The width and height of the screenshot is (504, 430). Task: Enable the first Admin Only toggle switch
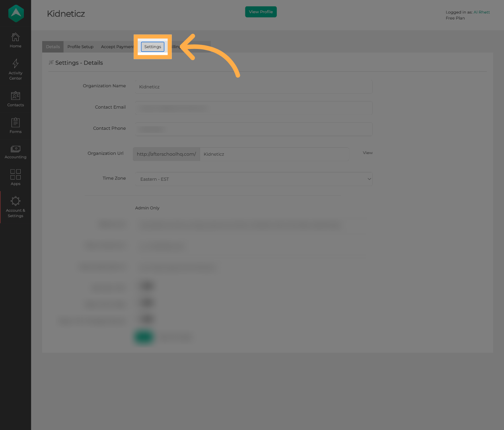pos(146,286)
